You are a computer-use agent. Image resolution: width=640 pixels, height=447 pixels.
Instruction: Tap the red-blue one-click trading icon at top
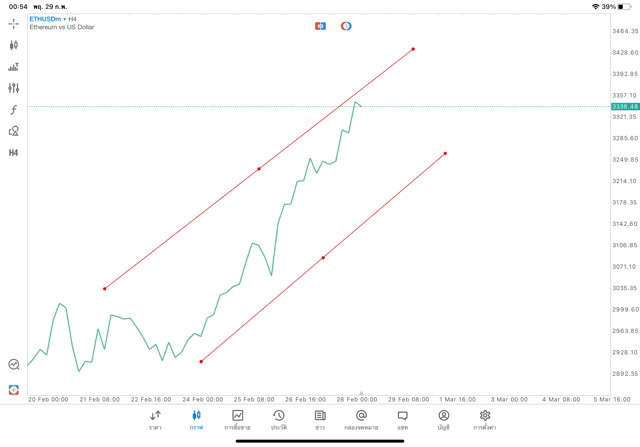point(321,26)
